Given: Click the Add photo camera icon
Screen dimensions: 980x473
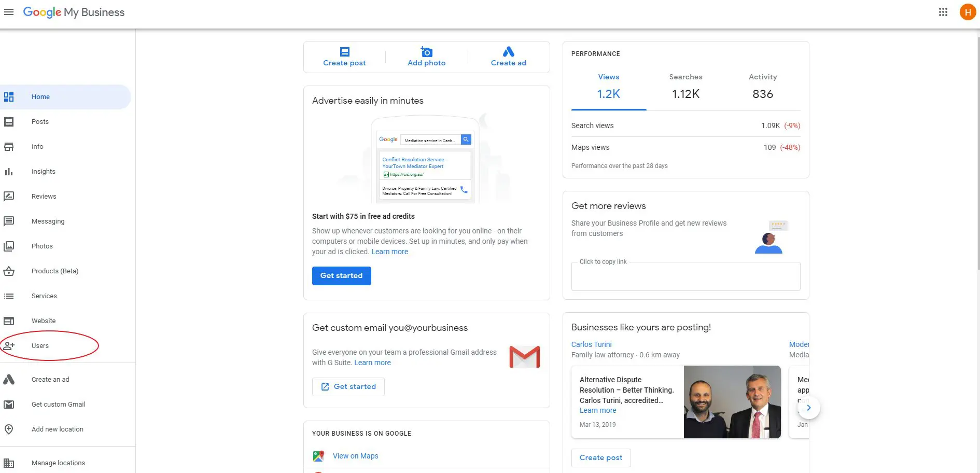Looking at the screenshot, I should click(x=426, y=52).
